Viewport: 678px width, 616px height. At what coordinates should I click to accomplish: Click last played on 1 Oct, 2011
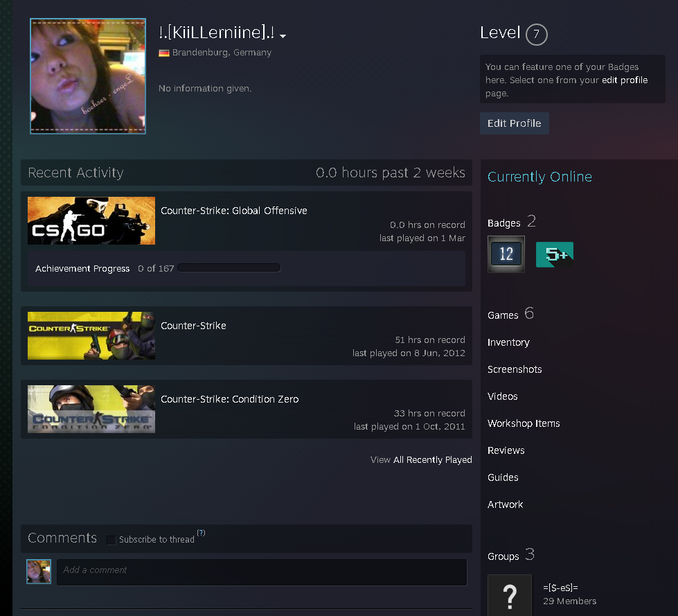coord(409,427)
